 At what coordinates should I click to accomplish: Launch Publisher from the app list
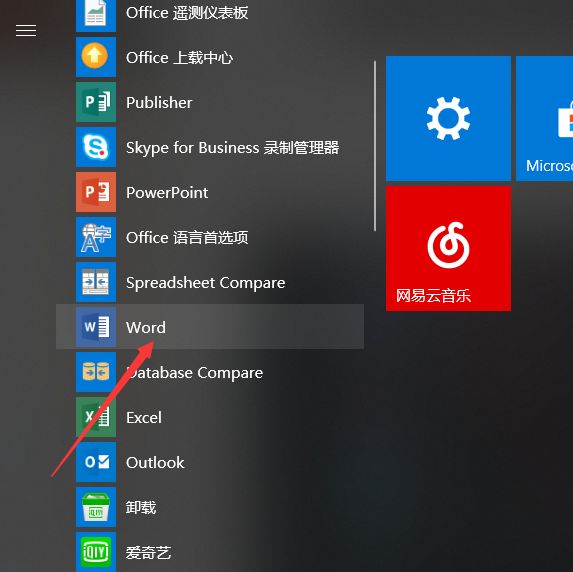[x=159, y=103]
